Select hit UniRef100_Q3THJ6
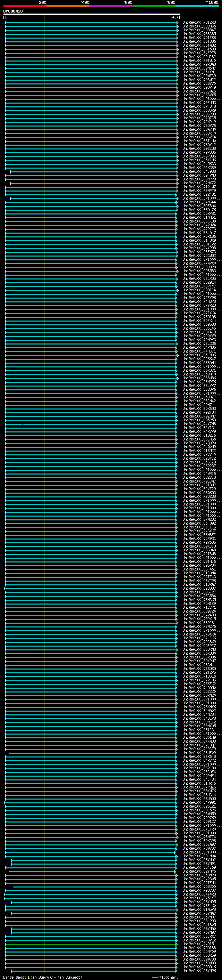Screen dimensions: 222x980 pyautogui.click(x=199, y=561)
